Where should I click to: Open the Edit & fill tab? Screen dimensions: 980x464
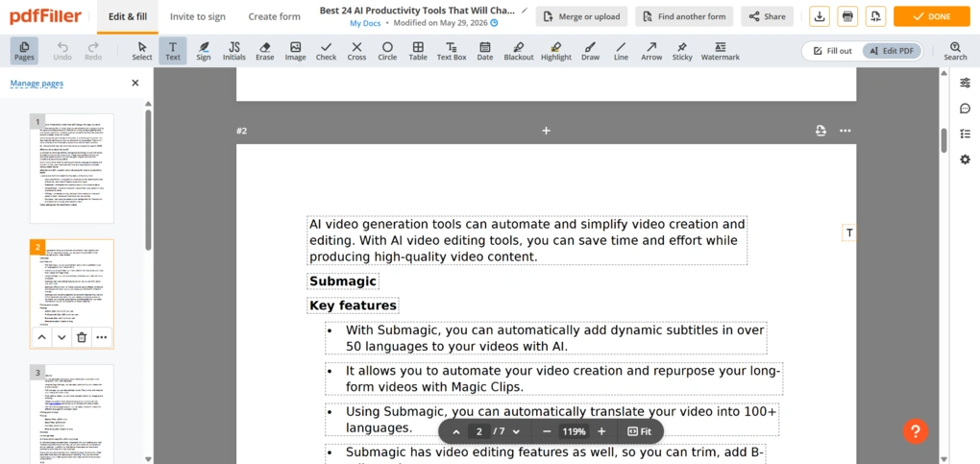coord(128,16)
